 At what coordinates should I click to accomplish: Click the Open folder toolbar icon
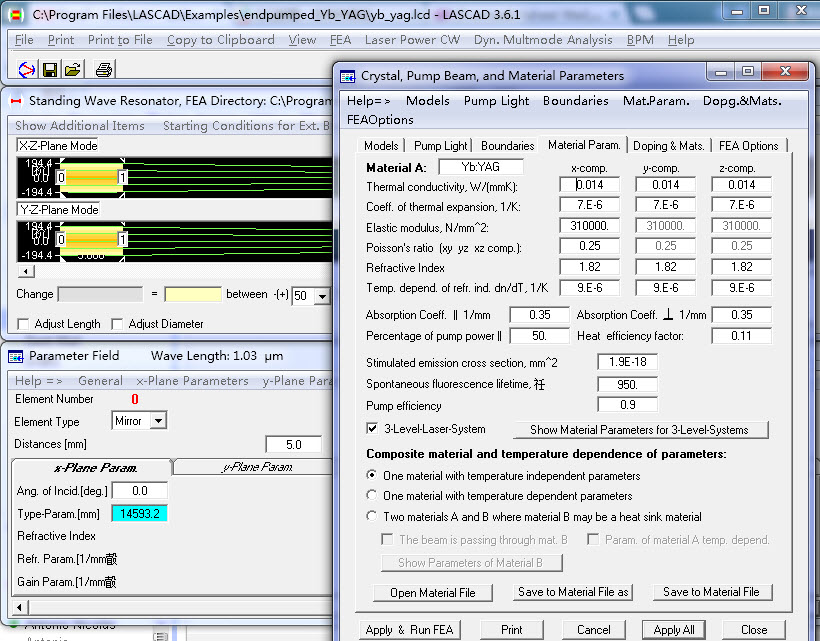point(73,70)
